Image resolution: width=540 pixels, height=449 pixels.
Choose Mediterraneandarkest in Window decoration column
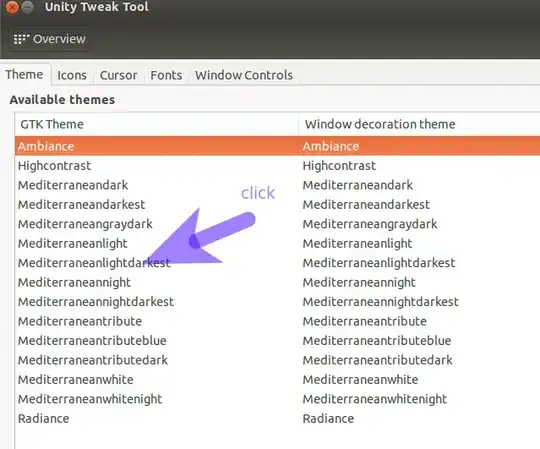point(366,205)
